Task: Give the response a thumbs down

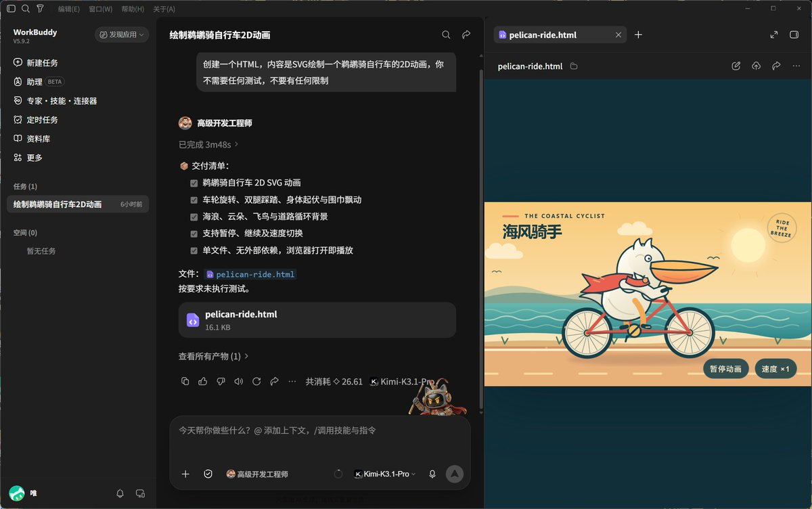Action: point(221,382)
